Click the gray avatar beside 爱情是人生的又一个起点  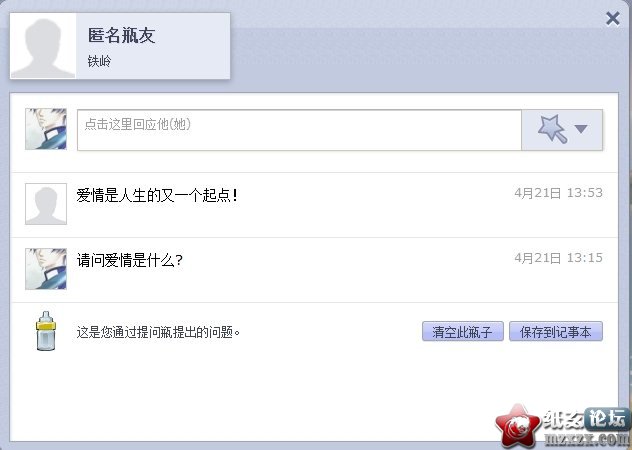(46, 204)
